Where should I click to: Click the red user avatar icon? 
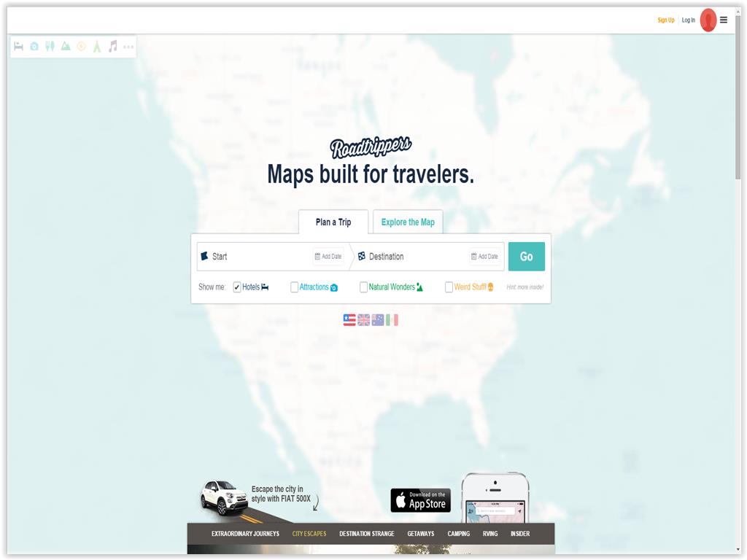[x=708, y=20]
